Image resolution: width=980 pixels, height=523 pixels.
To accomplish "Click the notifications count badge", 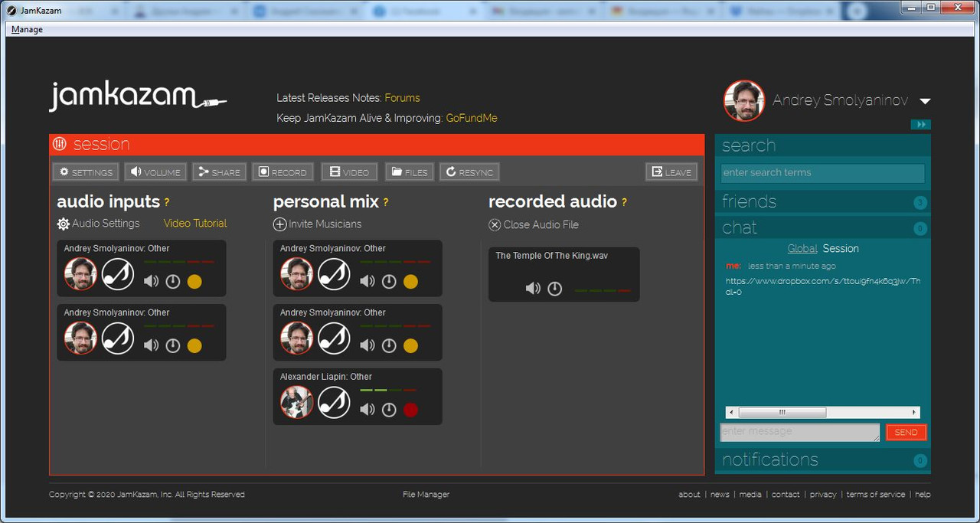I will coord(920,460).
